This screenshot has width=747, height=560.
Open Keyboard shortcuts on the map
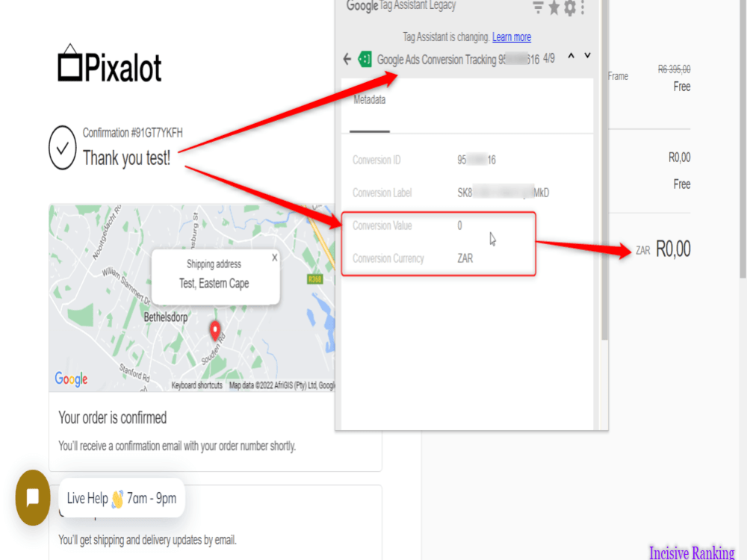click(x=196, y=385)
